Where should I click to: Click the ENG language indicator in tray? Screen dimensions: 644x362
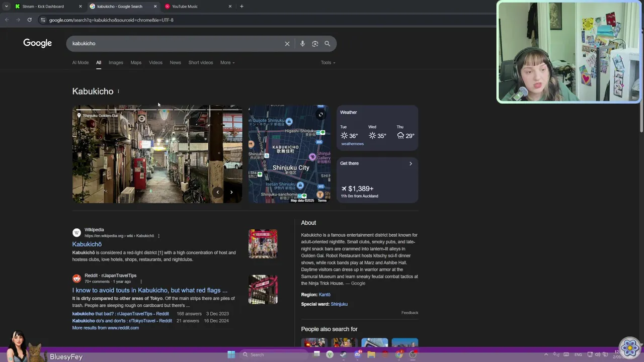coord(578,354)
